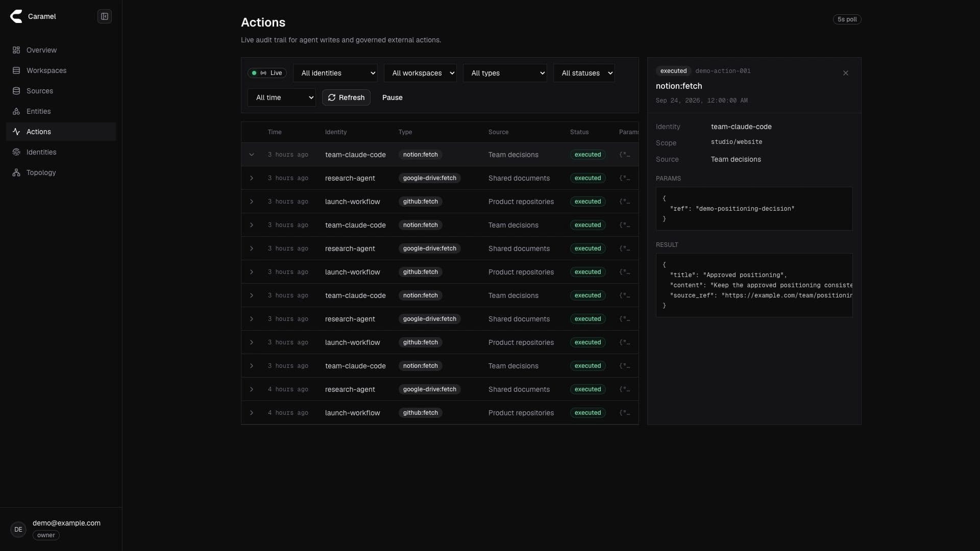
Task: Click the Identity column header
Action: click(x=336, y=132)
